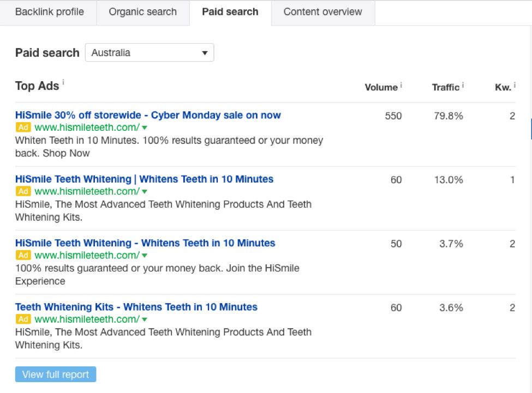Viewport: 532px width, 393px height.
Task: Select the Paid search tab
Action: [230, 12]
